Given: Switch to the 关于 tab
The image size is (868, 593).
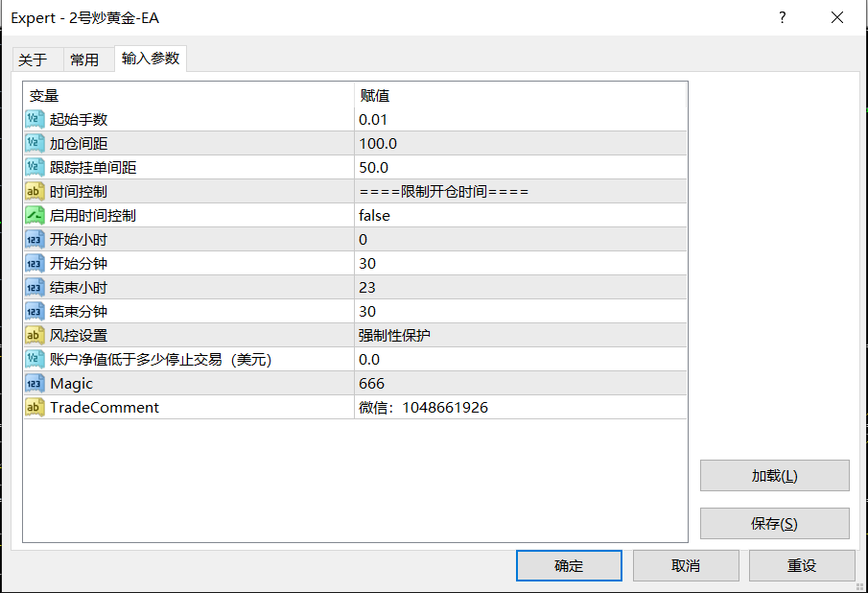Looking at the screenshot, I should (x=33, y=59).
